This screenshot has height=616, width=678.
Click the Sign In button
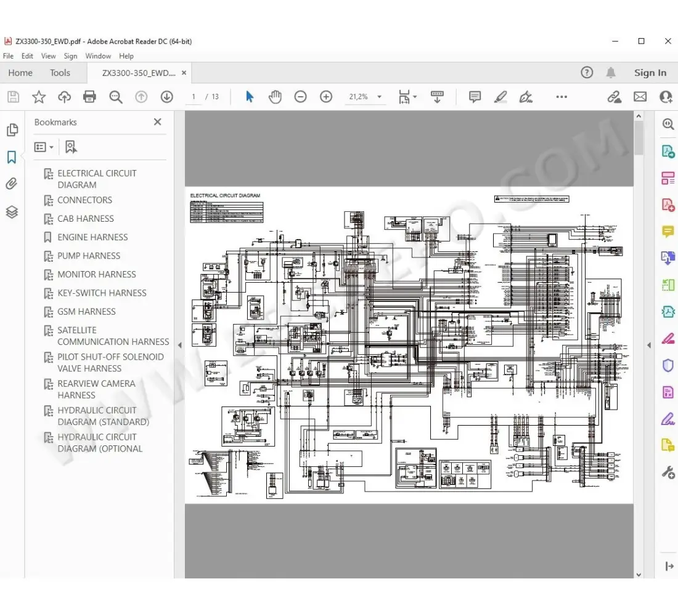650,73
